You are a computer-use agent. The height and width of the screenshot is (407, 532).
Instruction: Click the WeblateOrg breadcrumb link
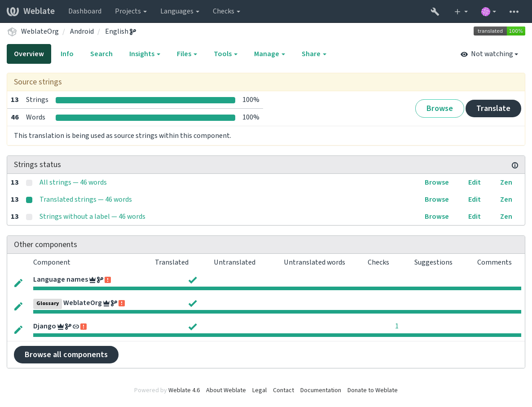click(x=40, y=31)
